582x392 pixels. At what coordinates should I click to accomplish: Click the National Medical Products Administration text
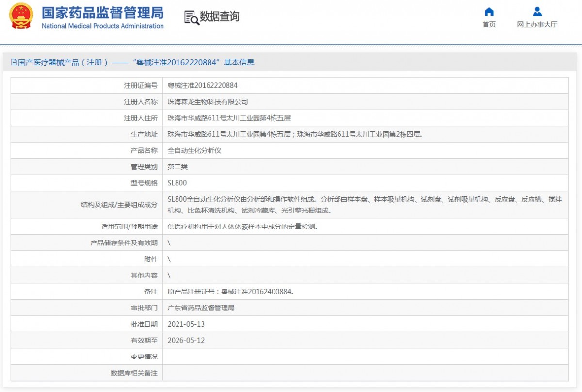(102, 26)
